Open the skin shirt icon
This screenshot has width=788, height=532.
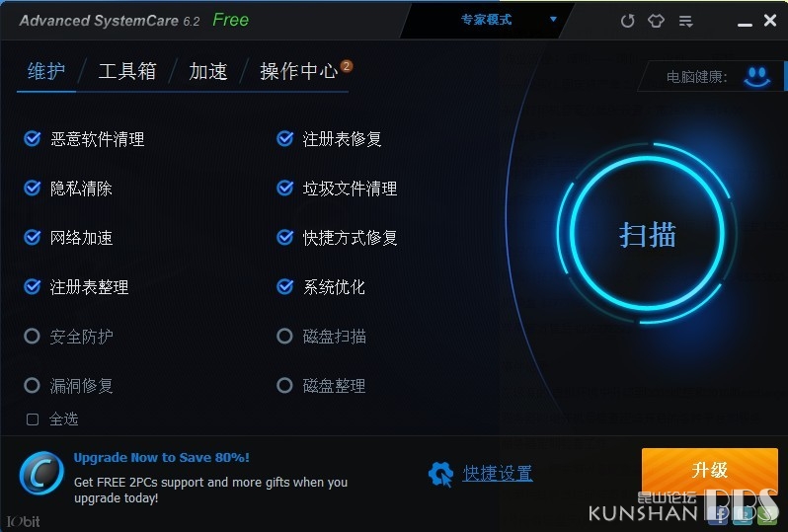pyautogui.click(x=656, y=21)
